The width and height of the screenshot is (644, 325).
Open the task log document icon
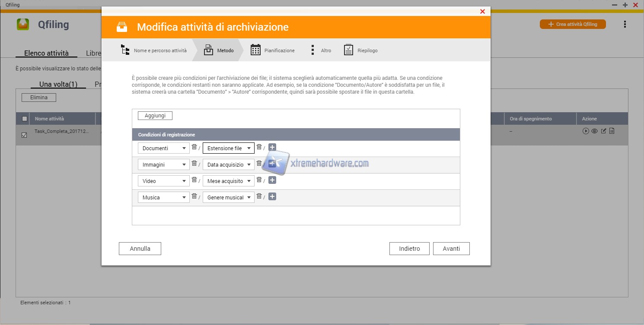click(x=612, y=131)
